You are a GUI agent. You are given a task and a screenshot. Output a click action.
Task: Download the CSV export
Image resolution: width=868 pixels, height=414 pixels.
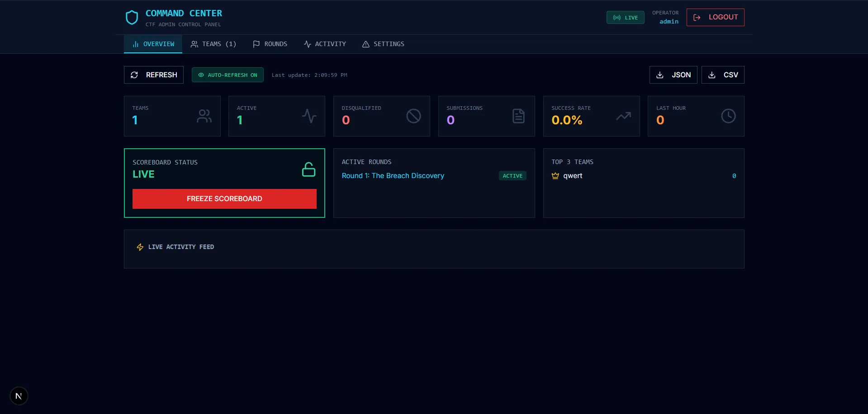(723, 75)
